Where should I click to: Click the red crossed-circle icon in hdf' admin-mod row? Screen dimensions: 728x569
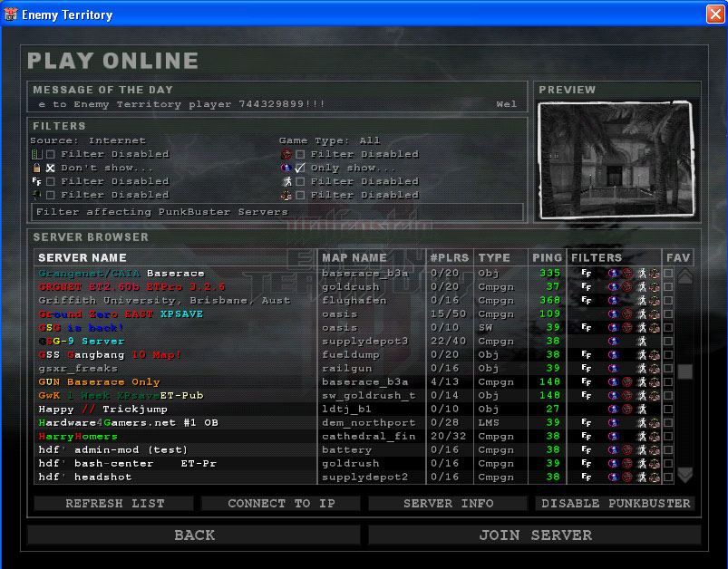pyautogui.click(x=627, y=449)
